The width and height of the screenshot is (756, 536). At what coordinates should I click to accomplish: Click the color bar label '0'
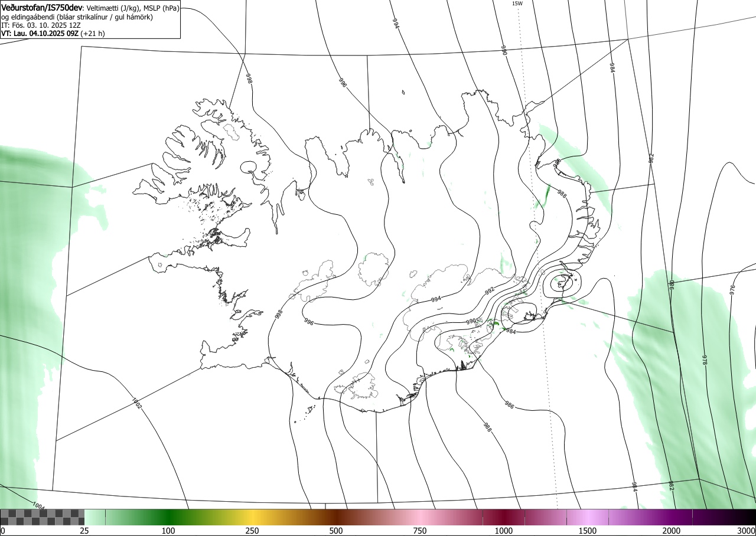pyautogui.click(x=2, y=531)
